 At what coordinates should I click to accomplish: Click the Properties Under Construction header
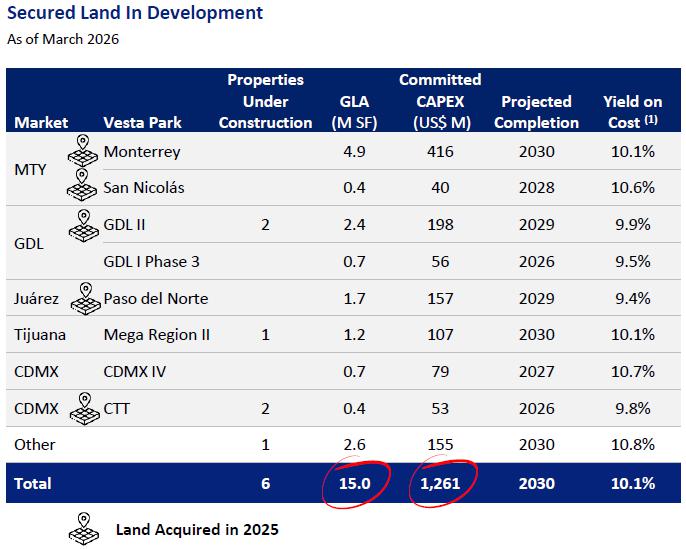(x=266, y=101)
